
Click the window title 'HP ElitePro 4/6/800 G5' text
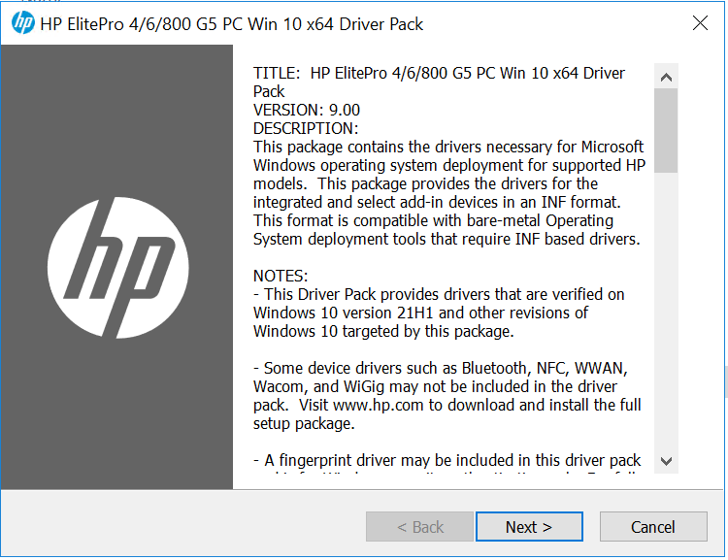click(232, 24)
